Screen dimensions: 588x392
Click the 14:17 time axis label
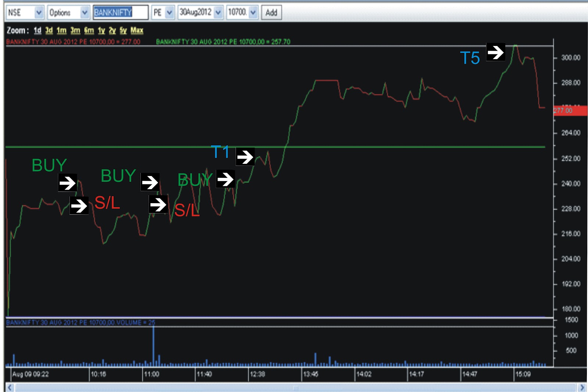pos(417,374)
